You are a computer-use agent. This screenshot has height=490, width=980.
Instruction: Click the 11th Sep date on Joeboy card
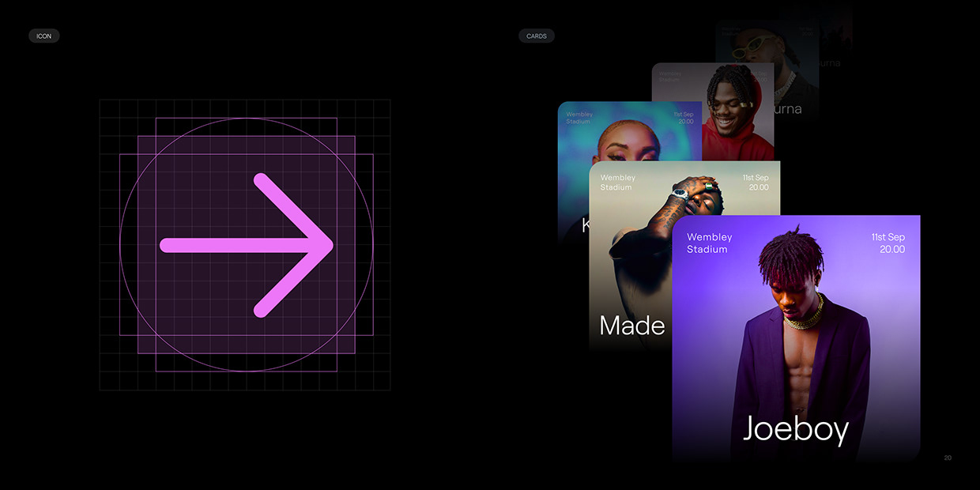[888, 243]
